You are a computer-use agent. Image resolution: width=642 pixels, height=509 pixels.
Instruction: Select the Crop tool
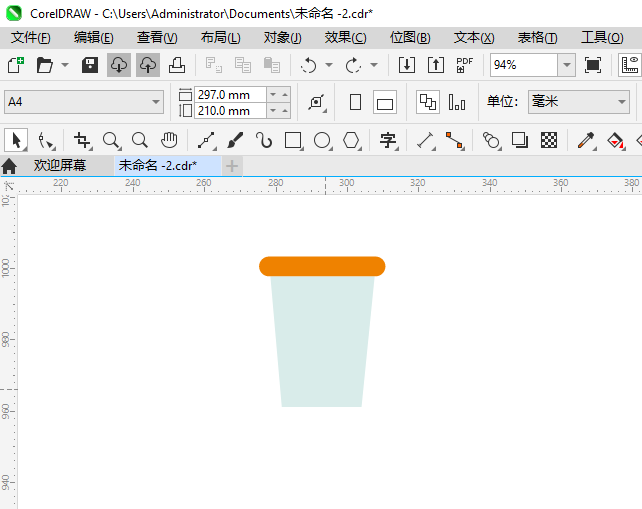[82, 140]
